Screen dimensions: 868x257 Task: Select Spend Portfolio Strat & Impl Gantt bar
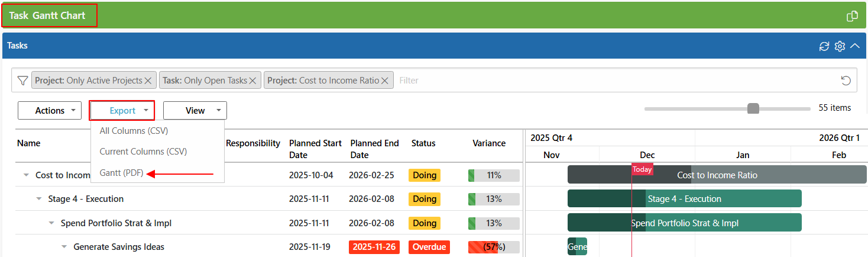684,223
